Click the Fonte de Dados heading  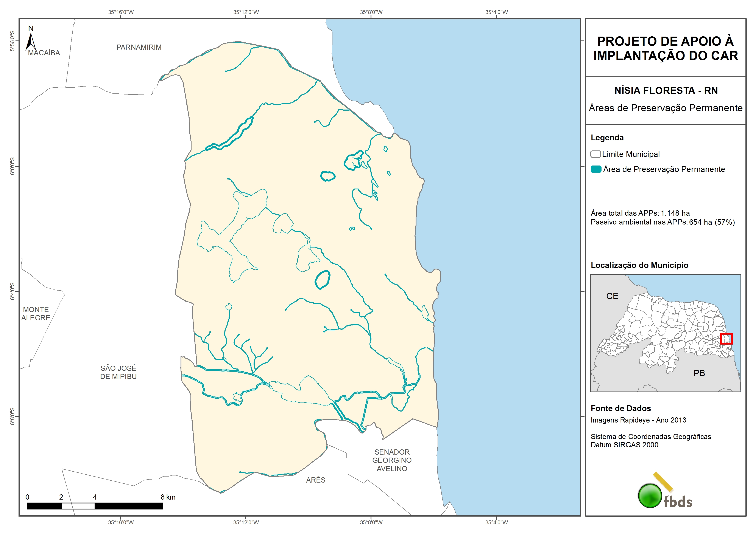(621, 408)
